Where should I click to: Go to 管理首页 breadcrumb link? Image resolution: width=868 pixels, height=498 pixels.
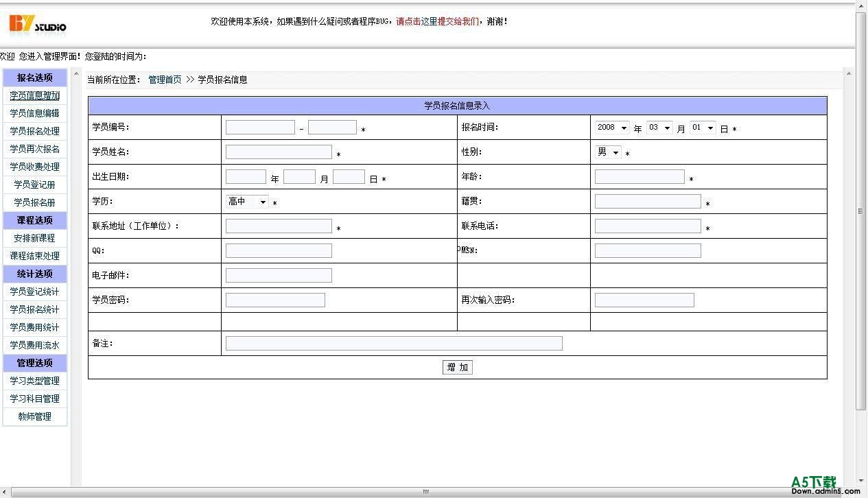coord(165,80)
